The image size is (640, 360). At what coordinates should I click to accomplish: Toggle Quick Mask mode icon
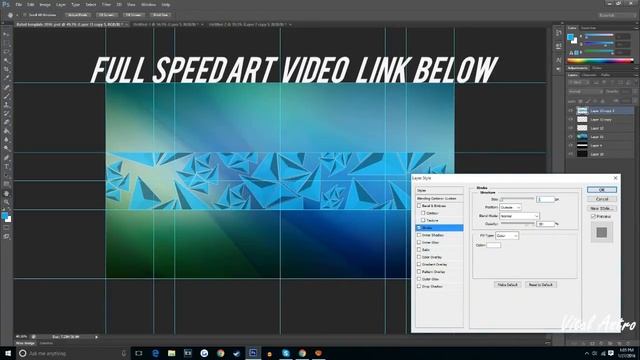point(6,228)
